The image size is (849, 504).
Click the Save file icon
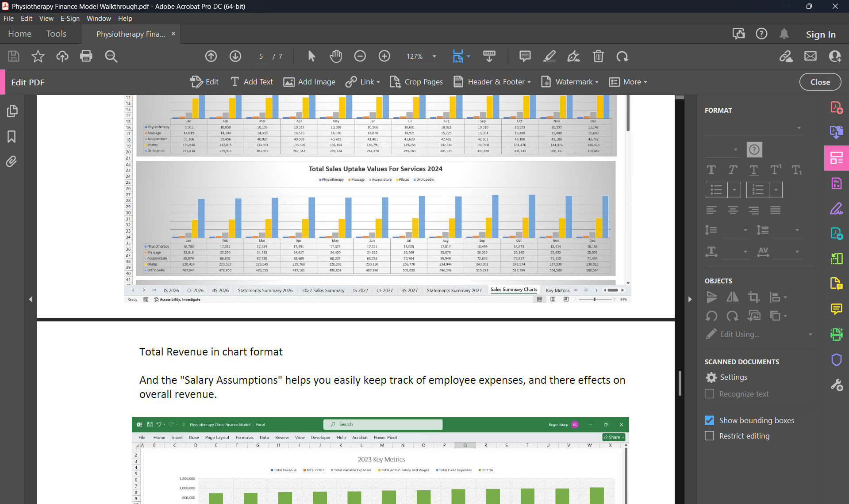(14, 56)
